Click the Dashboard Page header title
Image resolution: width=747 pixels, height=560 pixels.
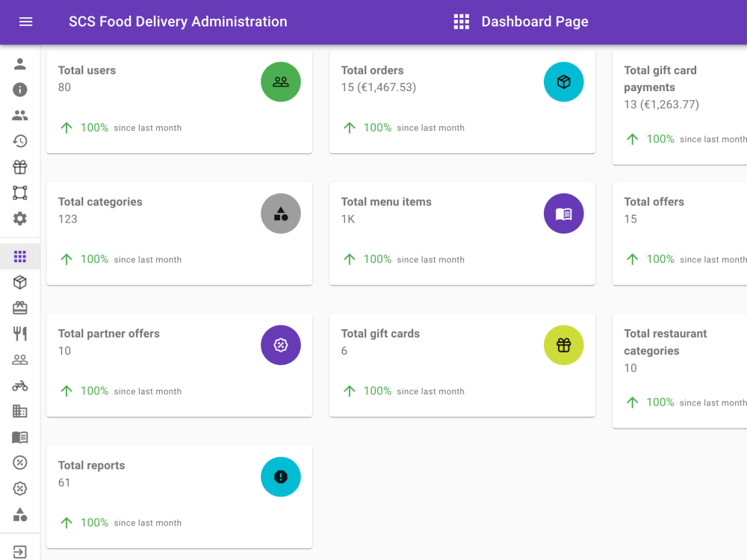pos(535,22)
